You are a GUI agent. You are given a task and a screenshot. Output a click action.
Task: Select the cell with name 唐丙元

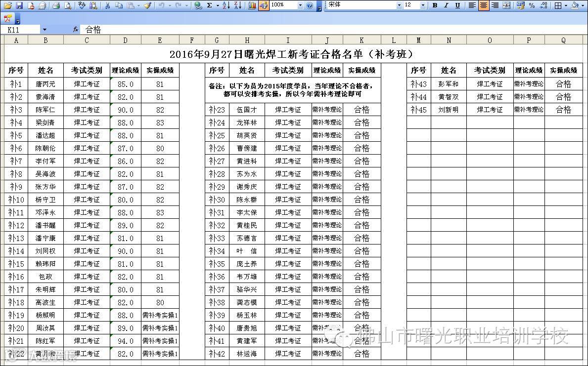(x=45, y=84)
